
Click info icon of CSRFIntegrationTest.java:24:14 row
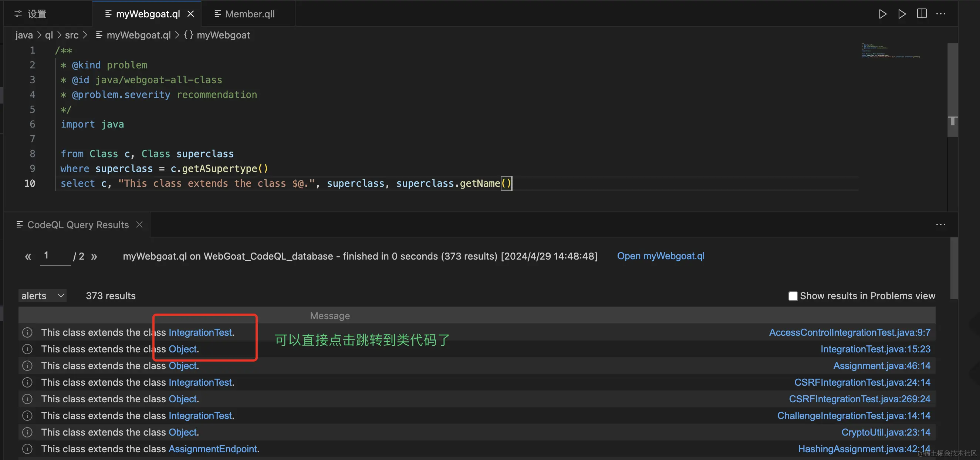point(27,382)
